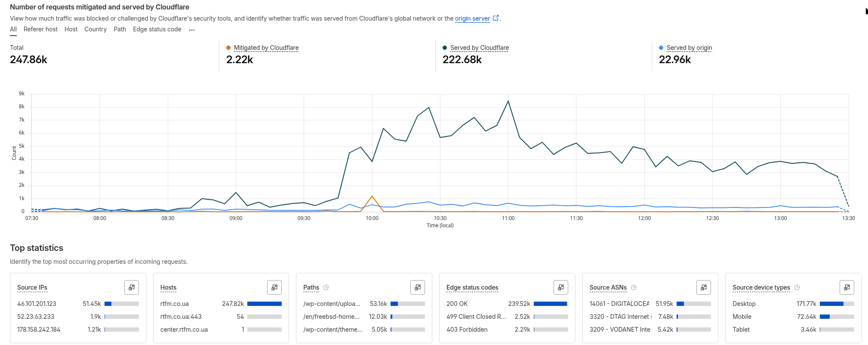This screenshot has width=868, height=345.
Task: Select the Country tab
Action: 95,29
